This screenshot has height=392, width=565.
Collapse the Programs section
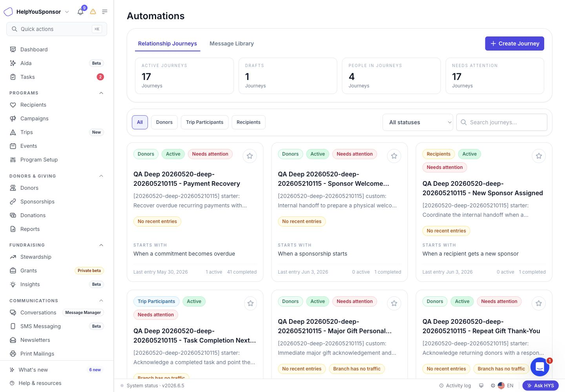point(101,93)
